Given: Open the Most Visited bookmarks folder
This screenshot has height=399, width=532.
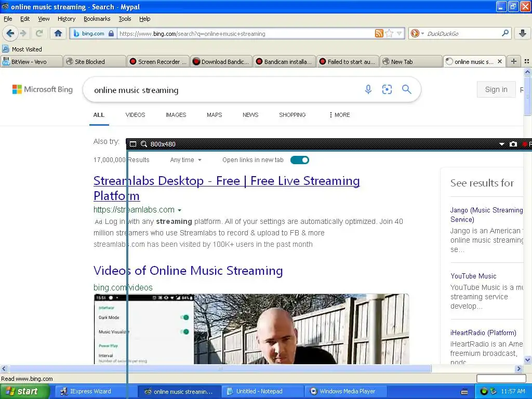Looking at the screenshot, I should (22, 49).
